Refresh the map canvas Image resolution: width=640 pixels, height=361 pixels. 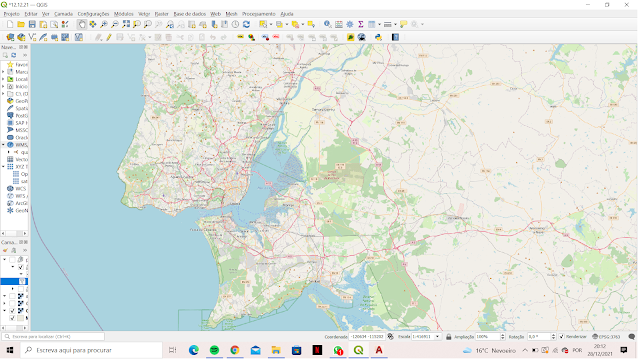coord(247,25)
